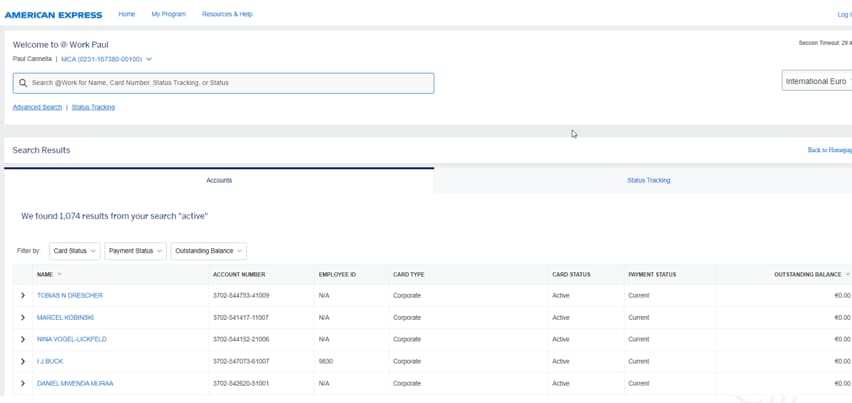
Task: Expand the Tobias N Drescher row
Action: [23, 296]
